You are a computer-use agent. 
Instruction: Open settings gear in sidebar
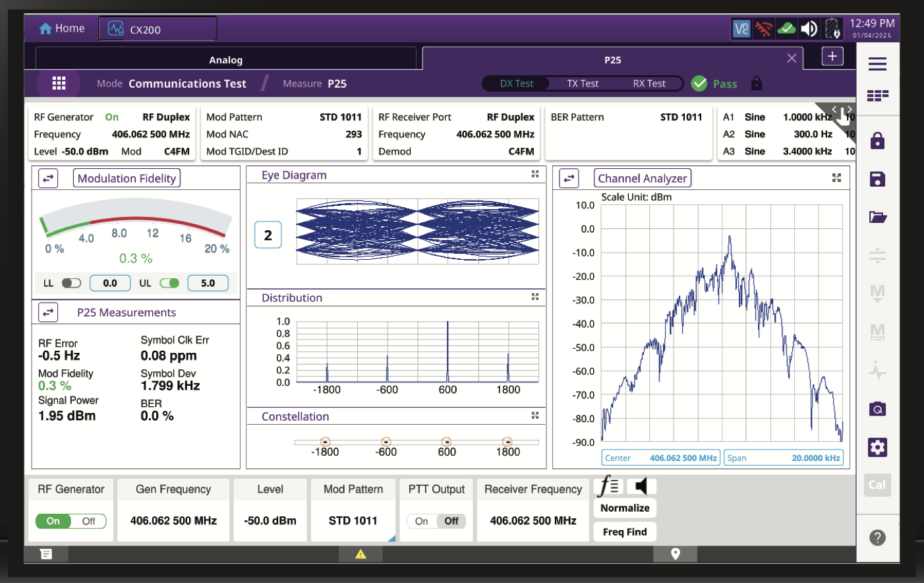(x=877, y=447)
